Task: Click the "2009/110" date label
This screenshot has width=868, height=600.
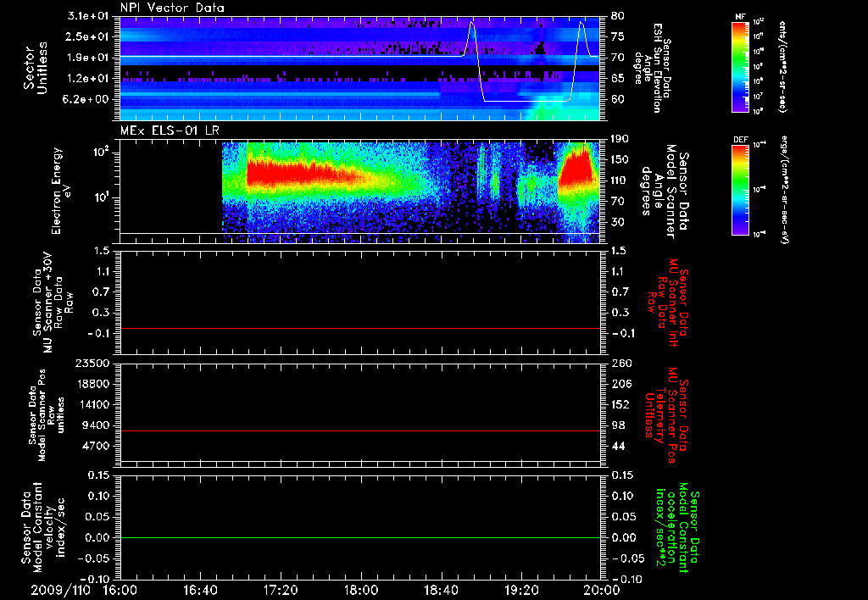Action: coord(61,590)
